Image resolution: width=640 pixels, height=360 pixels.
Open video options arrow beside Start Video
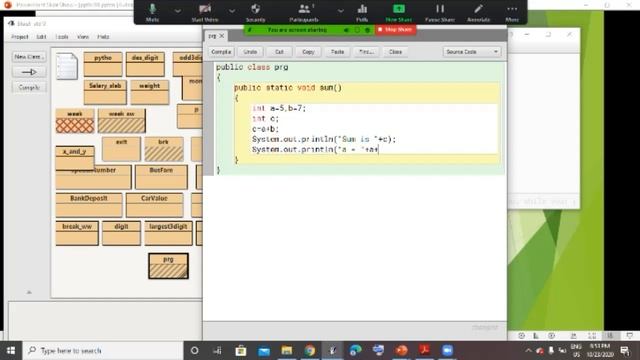(x=232, y=11)
